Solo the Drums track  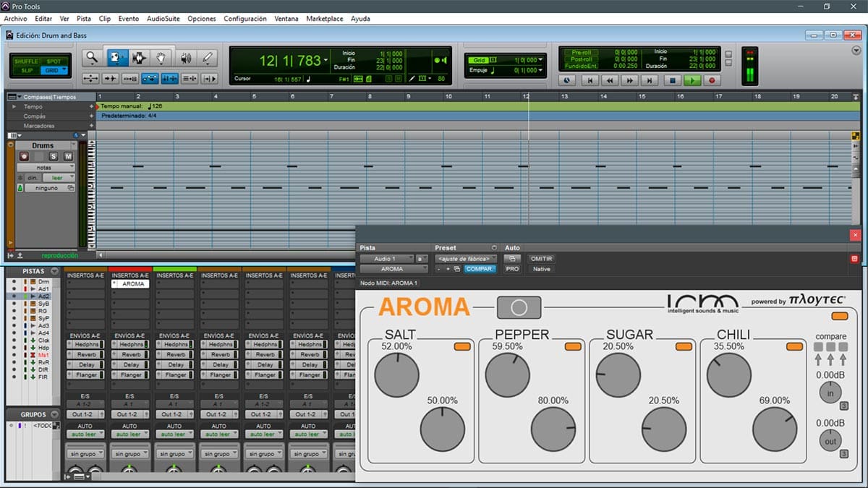(54, 156)
